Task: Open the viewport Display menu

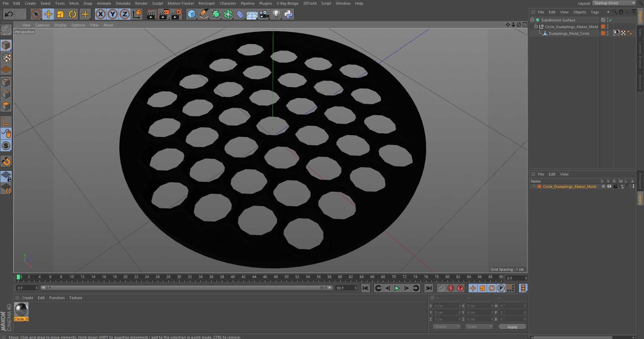Action: [x=60, y=25]
